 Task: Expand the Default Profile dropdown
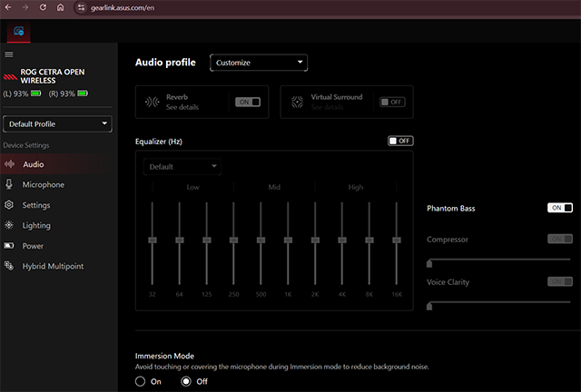pos(58,124)
